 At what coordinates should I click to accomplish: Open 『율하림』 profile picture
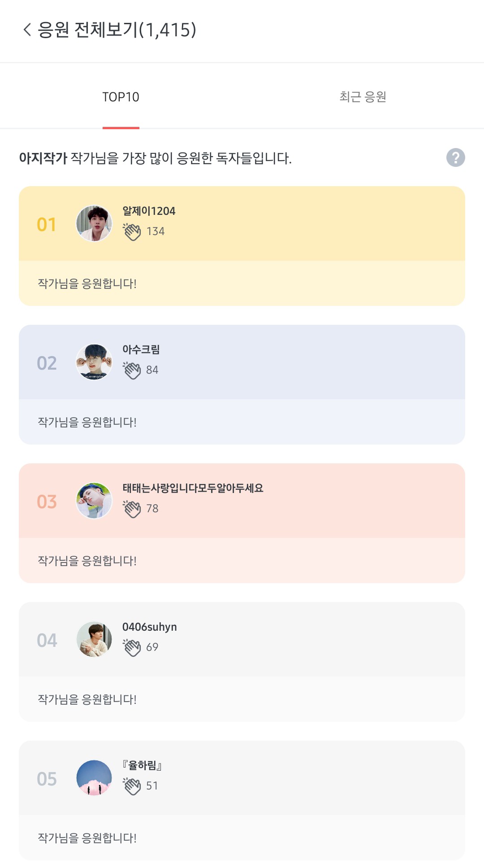(x=94, y=778)
